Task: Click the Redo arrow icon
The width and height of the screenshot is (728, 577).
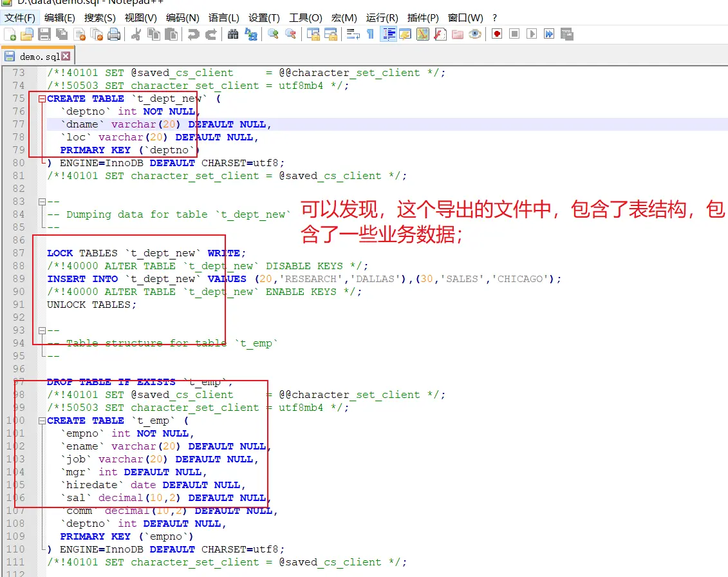Action: click(210, 34)
